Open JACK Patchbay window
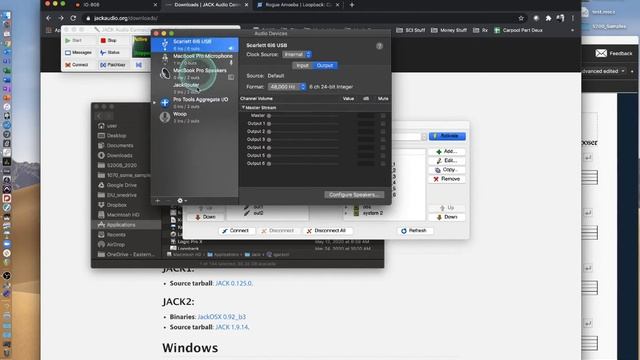640x360 pixels. [x=113, y=65]
